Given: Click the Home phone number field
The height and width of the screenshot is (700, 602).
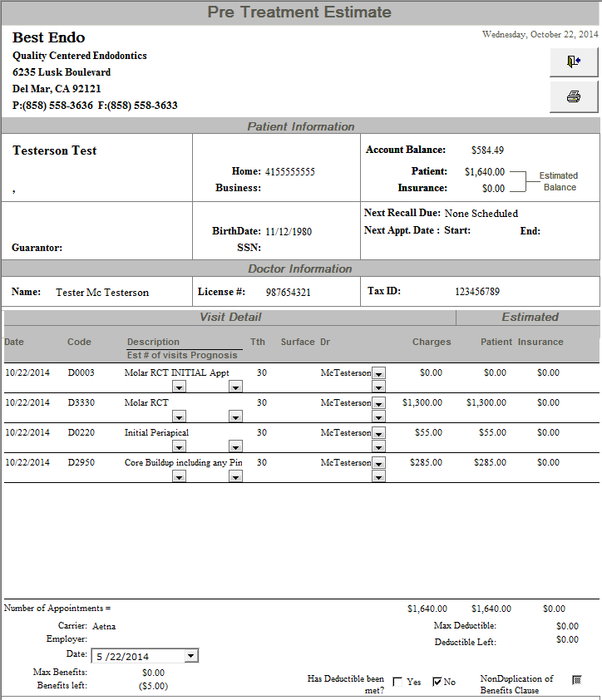Looking at the screenshot, I should [x=290, y=172].
